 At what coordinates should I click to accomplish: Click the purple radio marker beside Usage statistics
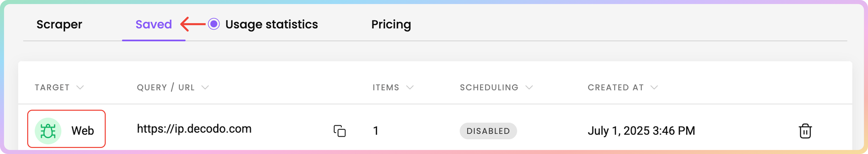(x=214, y=24)
